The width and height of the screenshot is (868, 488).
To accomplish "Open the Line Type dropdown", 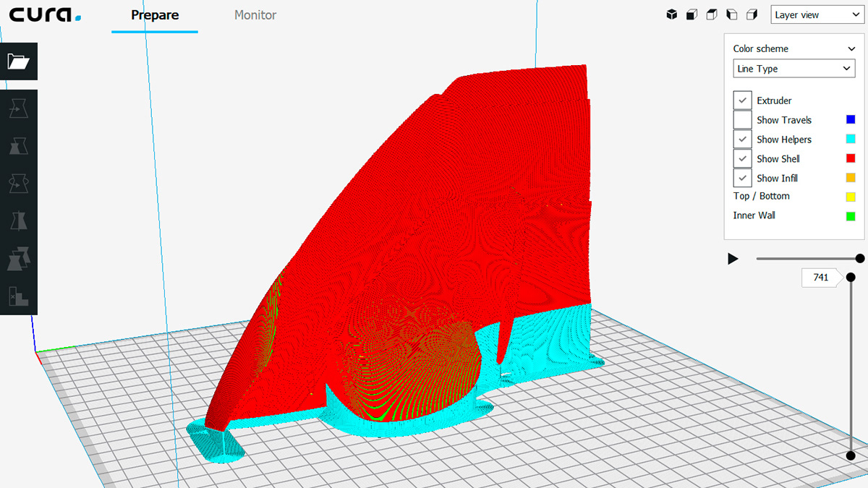I will tap(794, 69).
